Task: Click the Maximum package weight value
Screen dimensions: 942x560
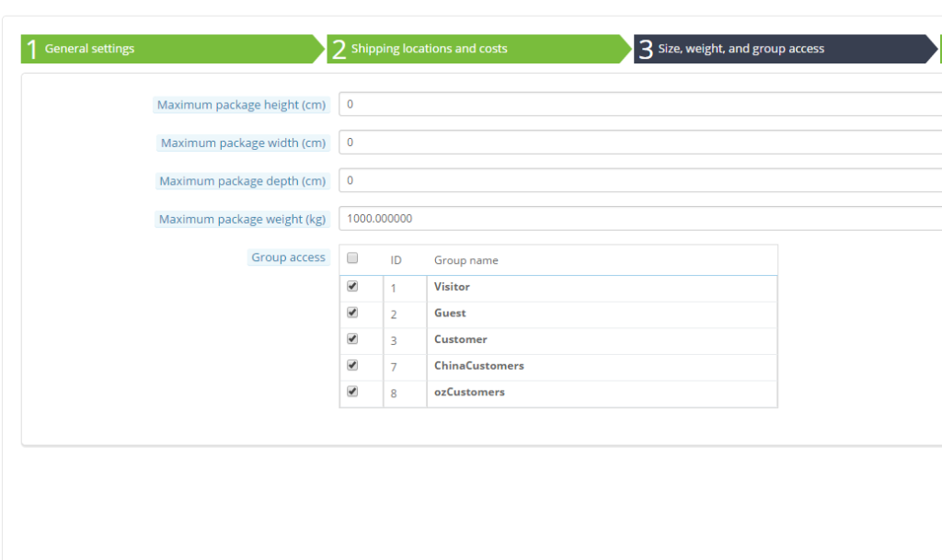Action: [552, 218]
